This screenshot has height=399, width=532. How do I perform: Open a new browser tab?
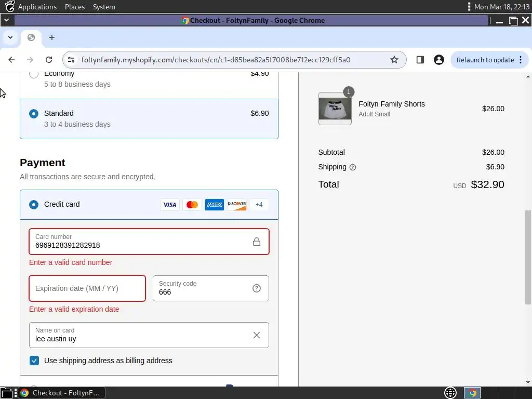point(51,37)
